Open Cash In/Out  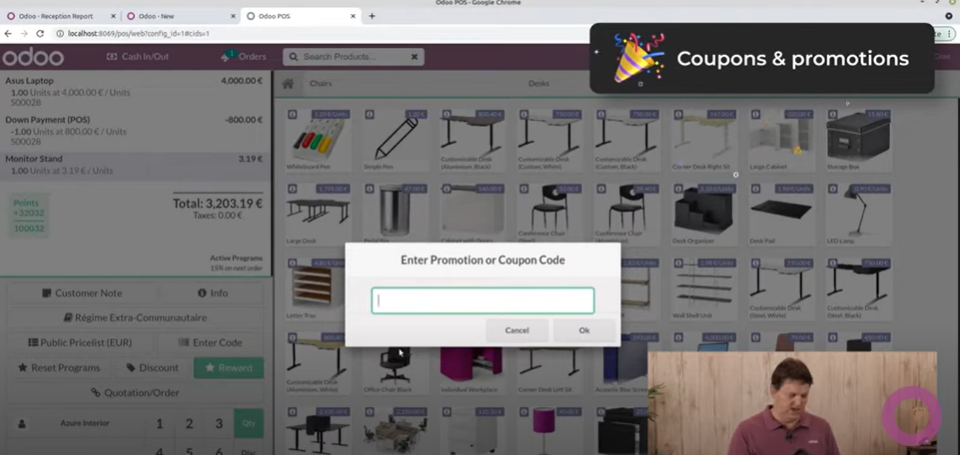click(138, 56)
